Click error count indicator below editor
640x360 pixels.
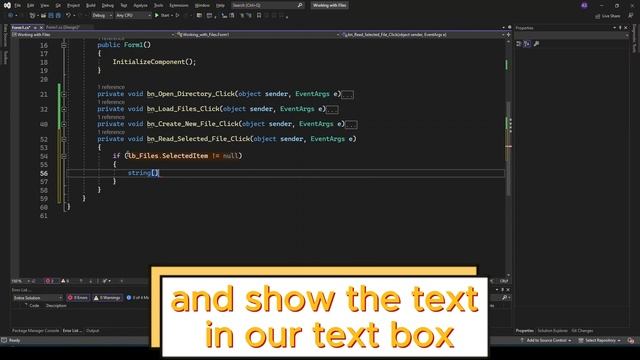(50, 281)
